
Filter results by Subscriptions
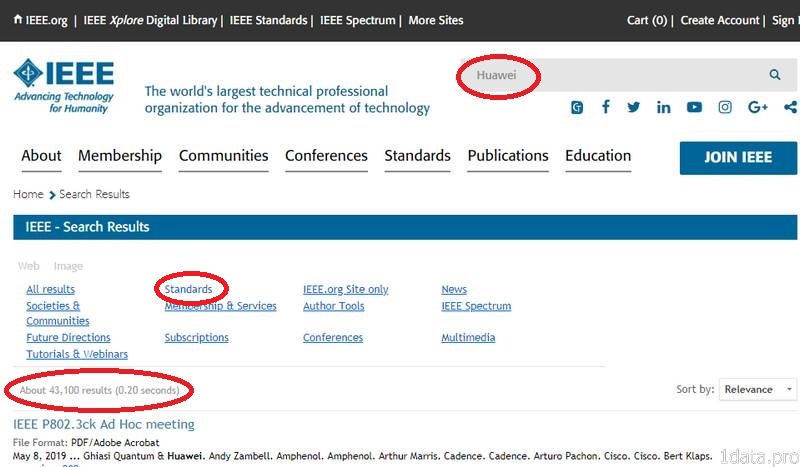pos(196,337)
